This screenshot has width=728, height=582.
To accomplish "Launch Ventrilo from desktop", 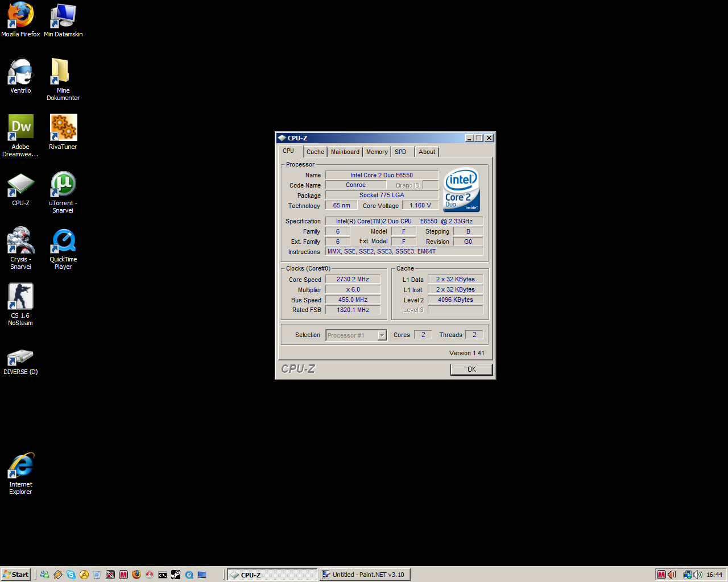I will (x=20, y=76).
